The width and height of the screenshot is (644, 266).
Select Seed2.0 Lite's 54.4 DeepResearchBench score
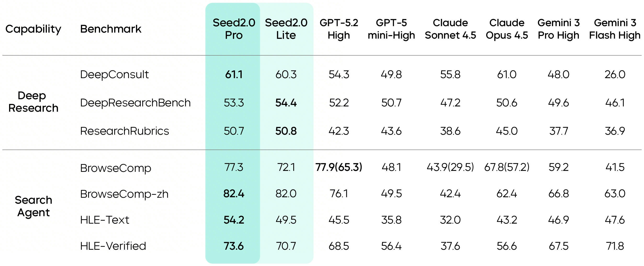pos(286,103)
